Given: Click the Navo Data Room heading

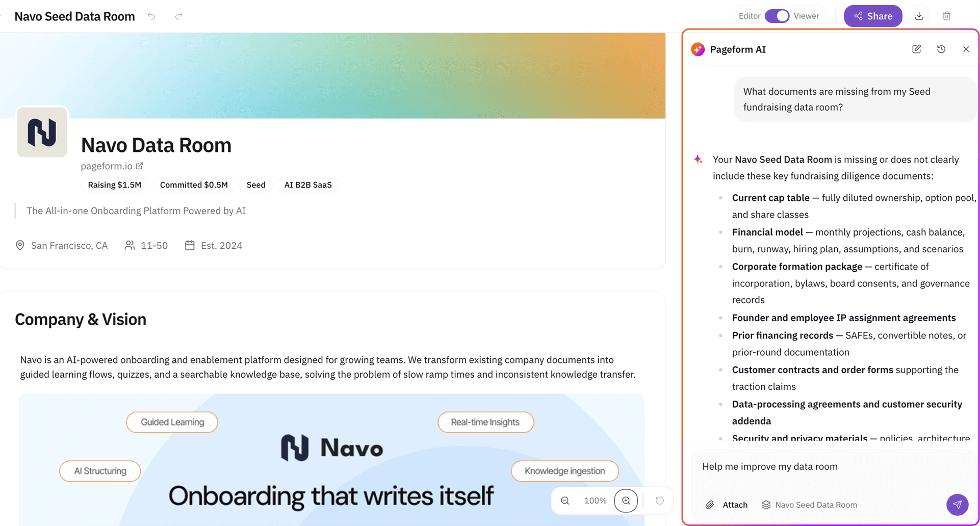Looking at the screenshot, I should point(156,145).
